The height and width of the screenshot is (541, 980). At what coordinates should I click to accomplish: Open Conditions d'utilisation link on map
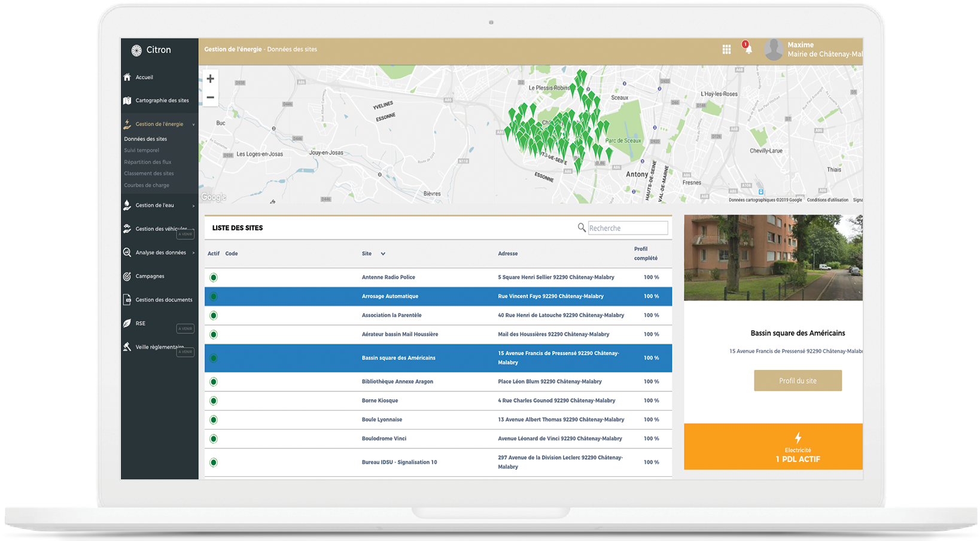coord(827,200)
